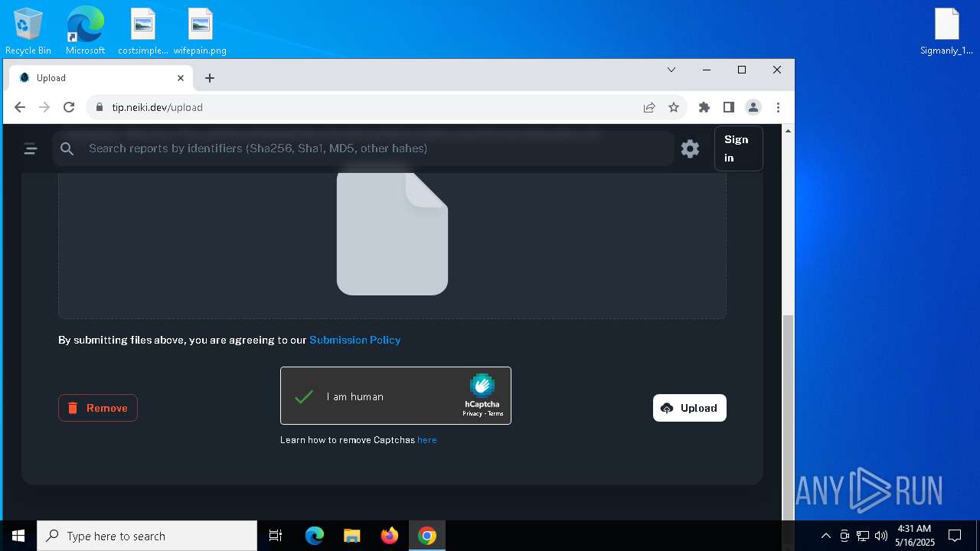
Task: Open hCaptcha Terms link
Action: 495,414
